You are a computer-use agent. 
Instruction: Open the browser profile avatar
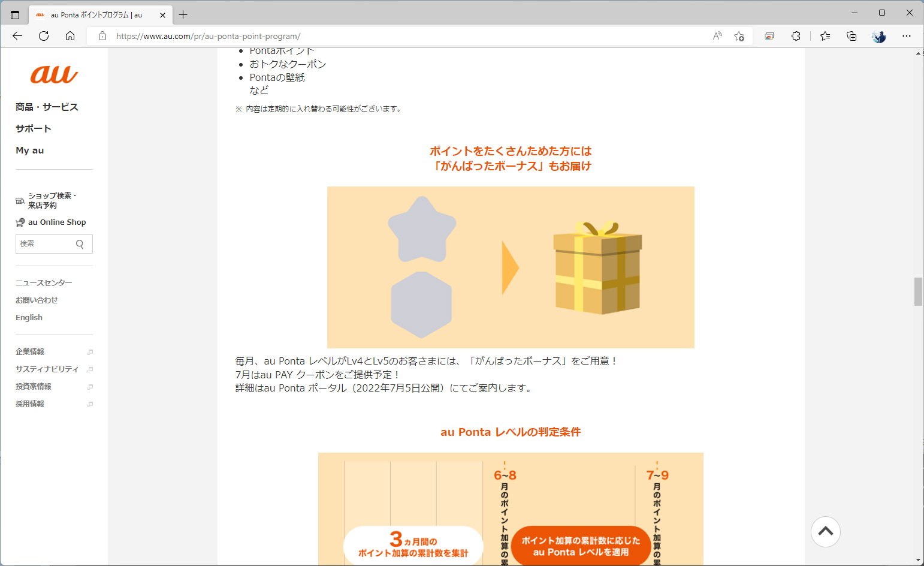click(x=879, y=36)
